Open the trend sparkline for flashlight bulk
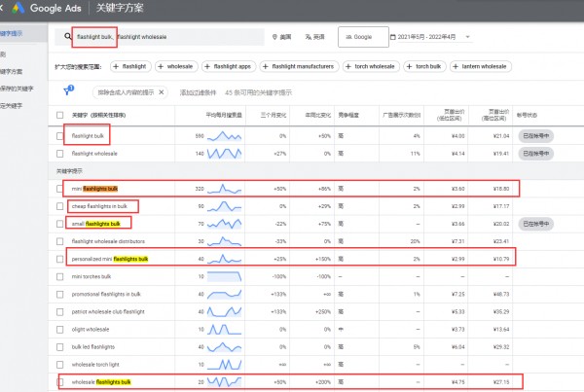584x392 pixels. [224, 136]
